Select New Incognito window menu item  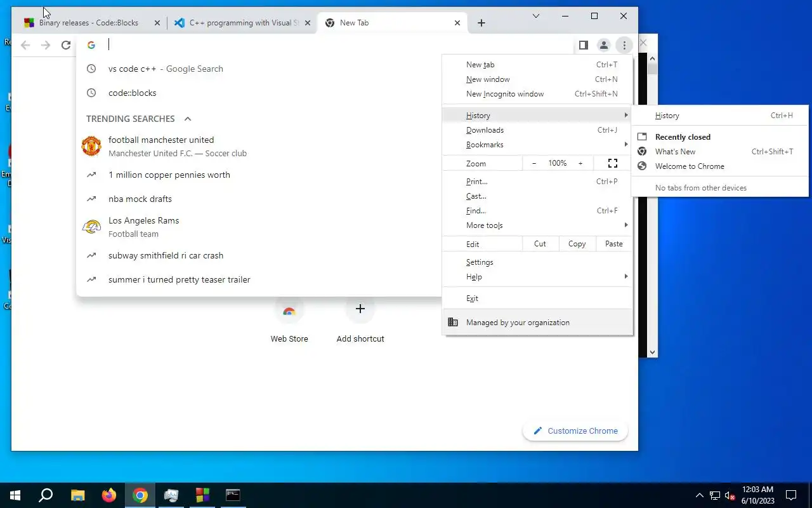[537, 94]
